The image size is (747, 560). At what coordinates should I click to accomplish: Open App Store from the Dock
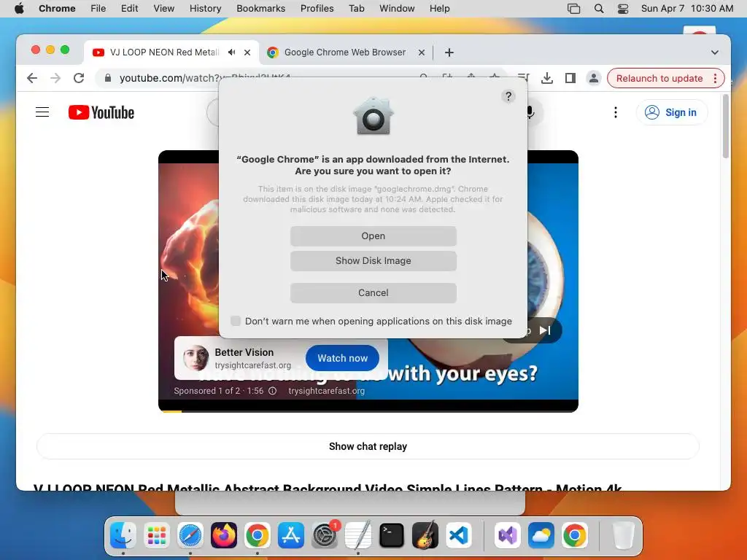click(291, 535)
